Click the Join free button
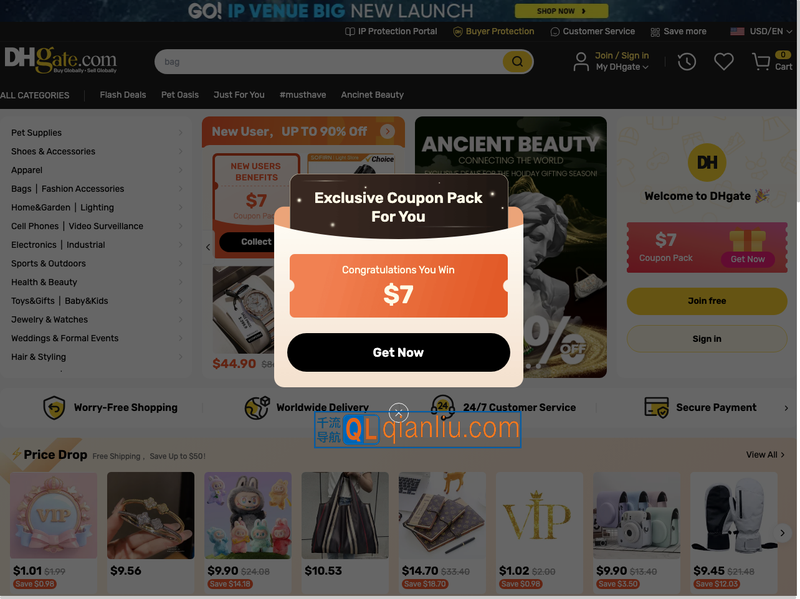The image size is (800, 599). pos(707,301)
